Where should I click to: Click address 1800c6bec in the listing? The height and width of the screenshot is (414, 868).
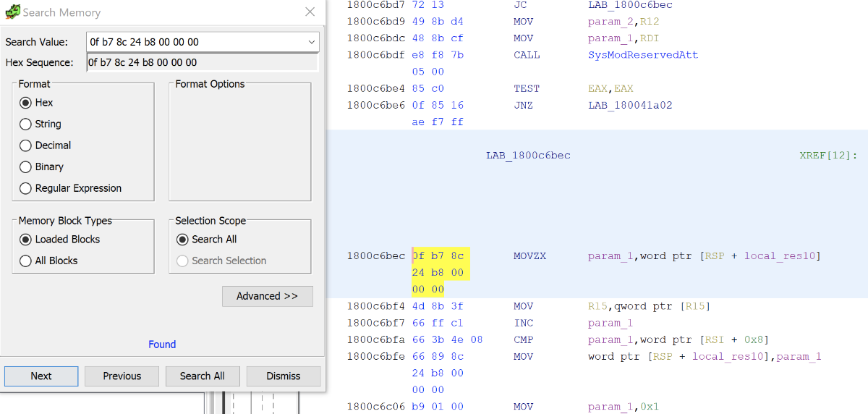coord(376,256)
